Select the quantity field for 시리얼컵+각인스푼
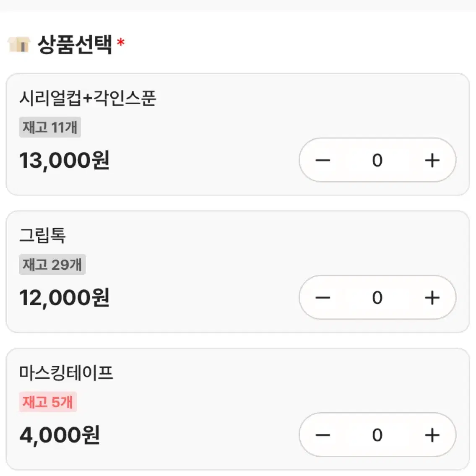 377,160
